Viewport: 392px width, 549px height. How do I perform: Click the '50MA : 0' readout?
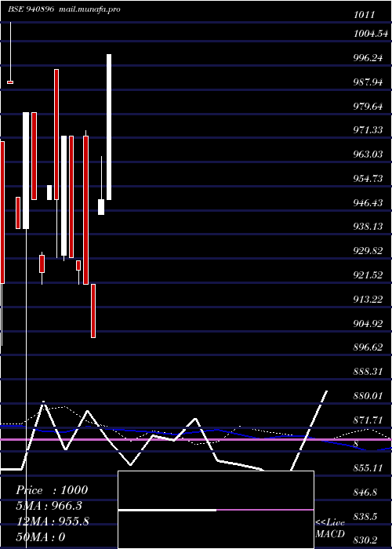41,537
